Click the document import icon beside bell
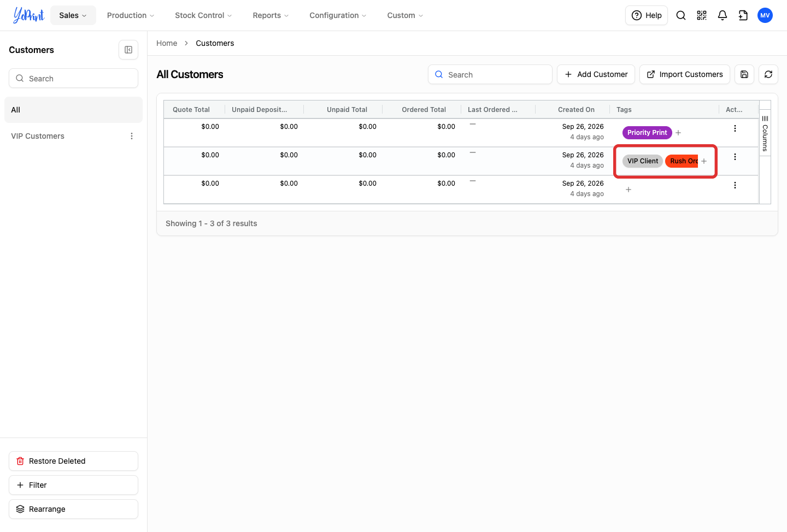The height and width of the screenshot is (532, 787). pos(743,15)
